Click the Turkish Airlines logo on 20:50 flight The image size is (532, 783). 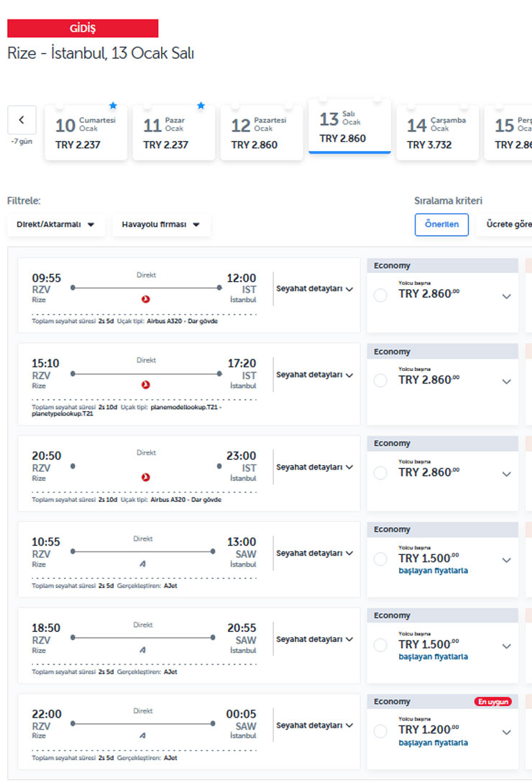pyautogui.click(x=146, y=477)
